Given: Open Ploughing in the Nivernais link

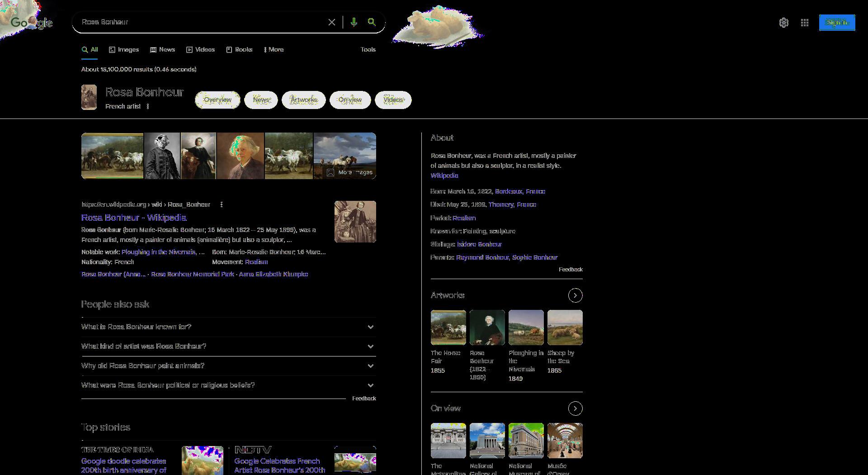Looking at the screenshot, I should click(159, 252).
